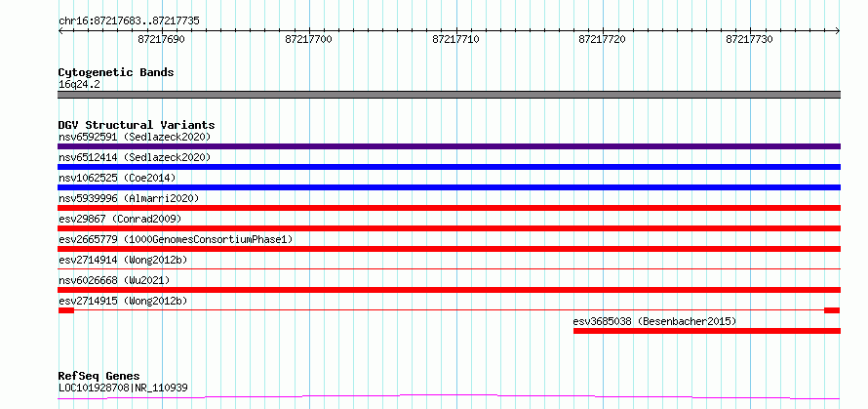The height and width of the screenshot is (409, 868).
Task: Click the red bar under esv3685038
Action: point(707,331)
